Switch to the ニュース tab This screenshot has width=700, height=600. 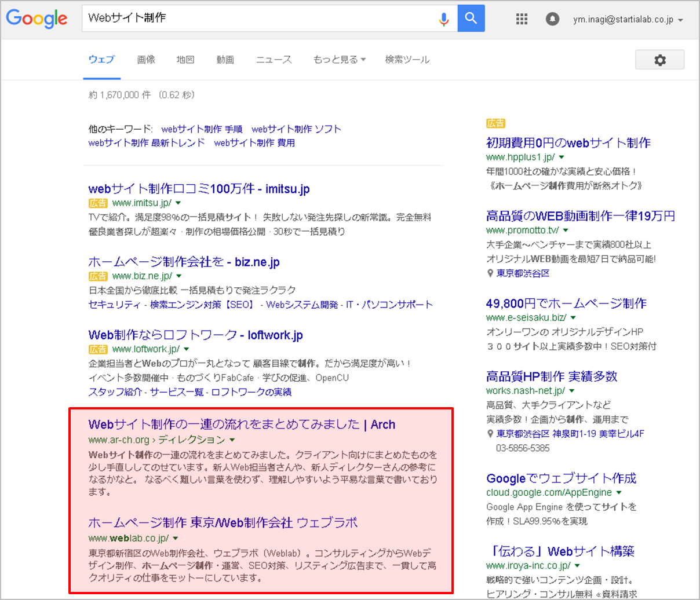point(274,59)
